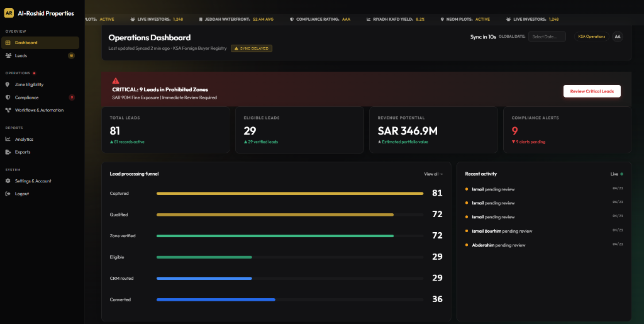Click the Logout arrow icon
This screenshot has height=324, width=644.
tap(8, 194)
